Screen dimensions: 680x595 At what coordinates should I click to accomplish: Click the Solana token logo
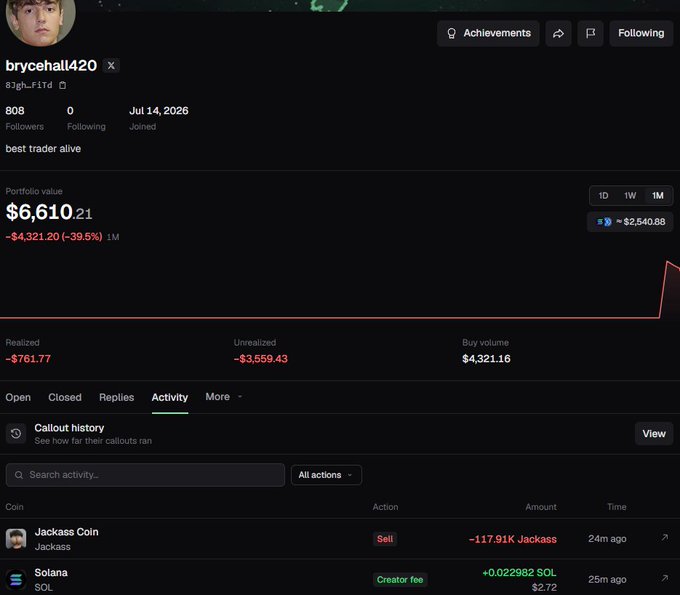tap(16, 579)
